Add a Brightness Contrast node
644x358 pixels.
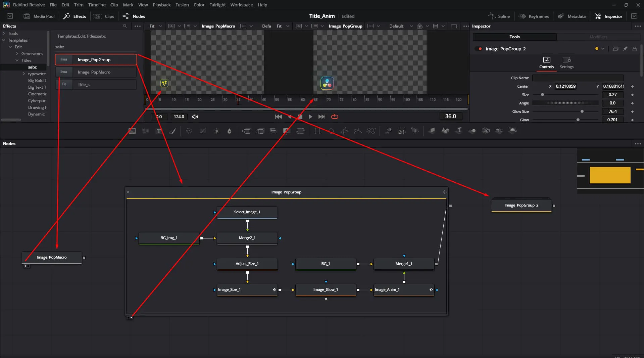217,131
